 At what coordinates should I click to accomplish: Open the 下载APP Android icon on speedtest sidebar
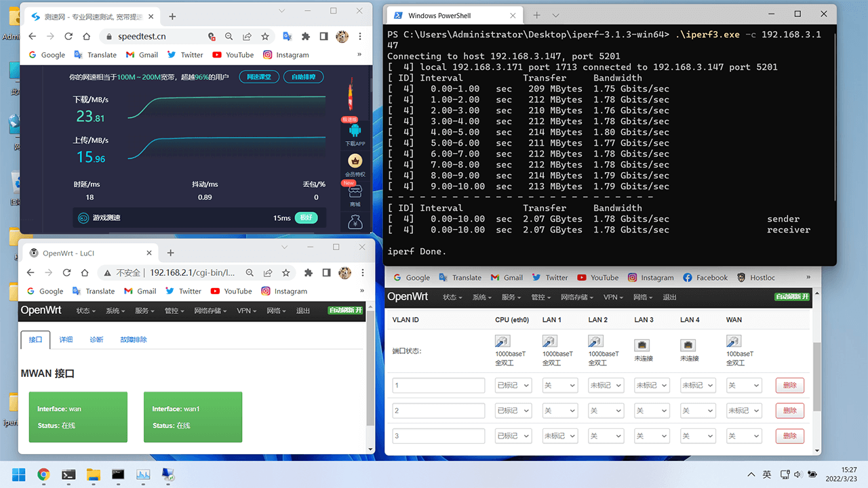tap(355, 130)
